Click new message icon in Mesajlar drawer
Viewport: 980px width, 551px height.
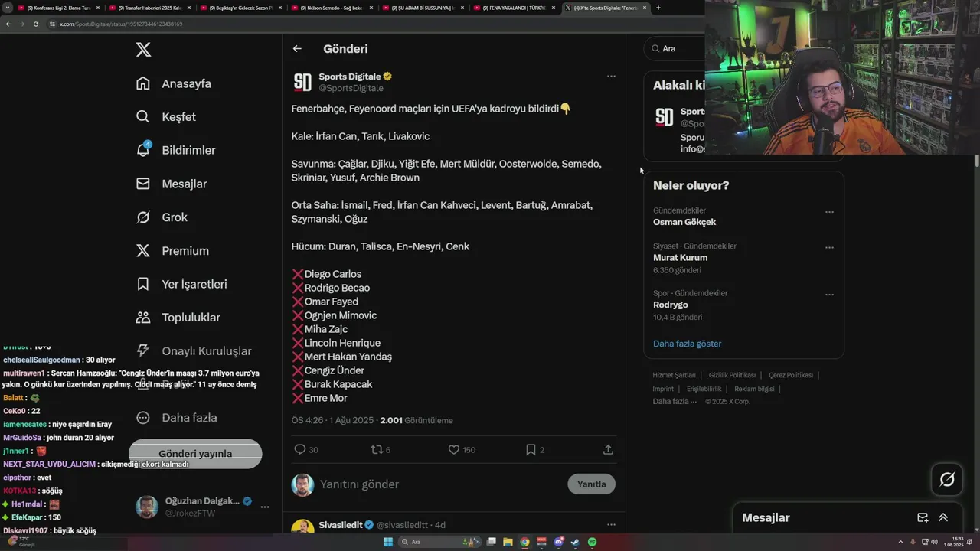(923, 518)
